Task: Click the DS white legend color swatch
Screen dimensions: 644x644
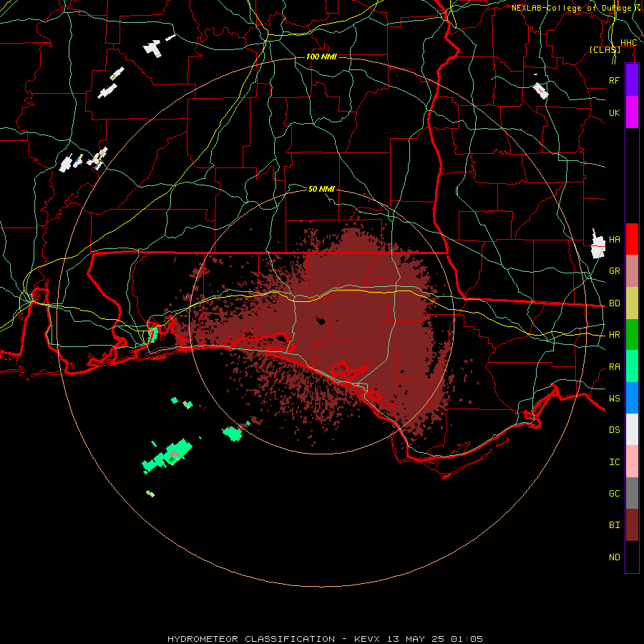Action: 632,429
